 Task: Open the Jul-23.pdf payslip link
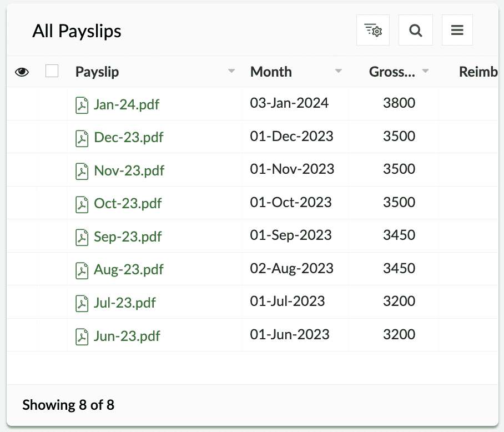click(x=125, y=303)
